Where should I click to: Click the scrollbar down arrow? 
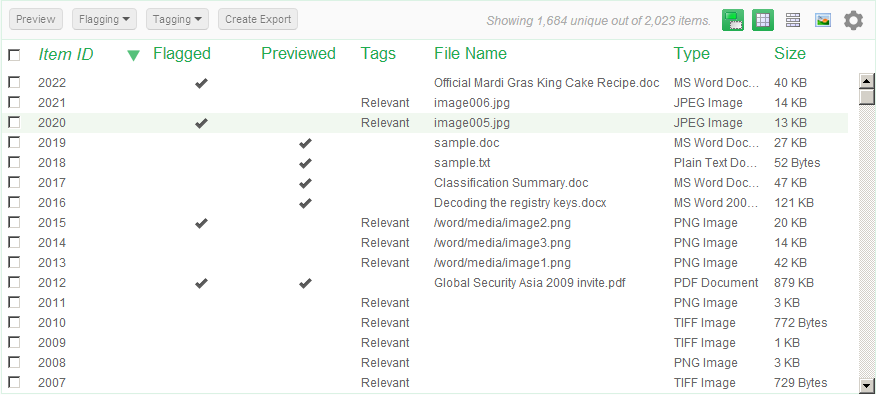867,385
